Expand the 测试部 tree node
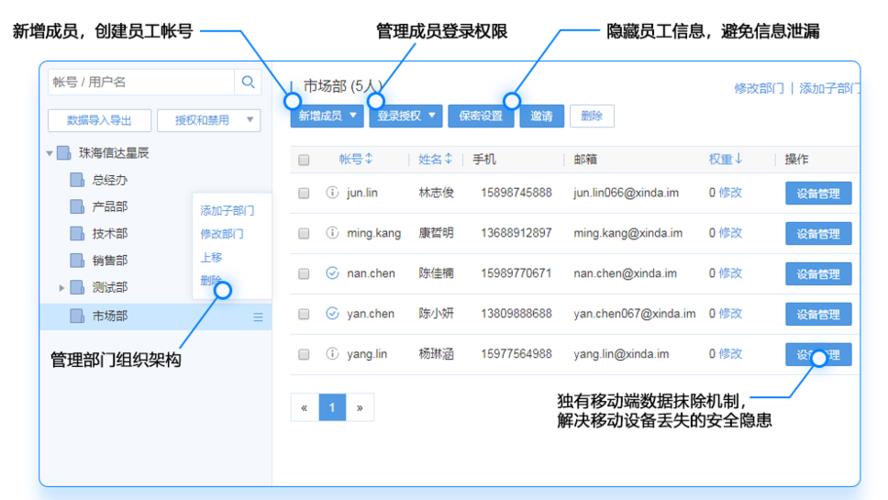Screen dimensions: 888x500 point(62,288)
